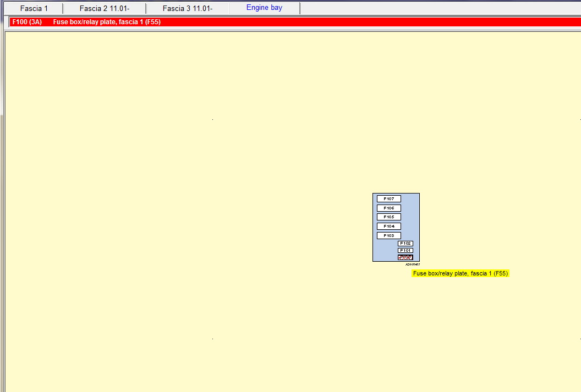The width and height of the screenshot is (581, 392).
Task: Click the AD105467 reference under the fuse box
Action: (x=412, y=264)
